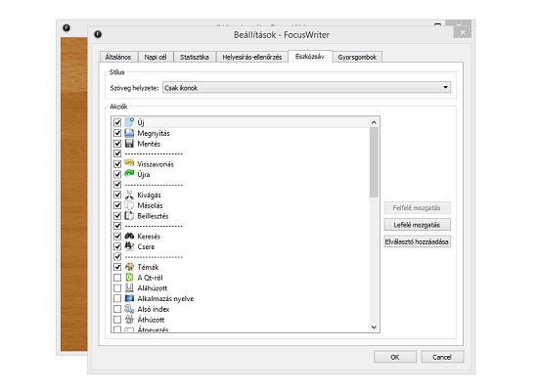This screenshot has height=392, width=538.
Task: Uncheck the Új action checkbox
Action: tap(117, 122)
